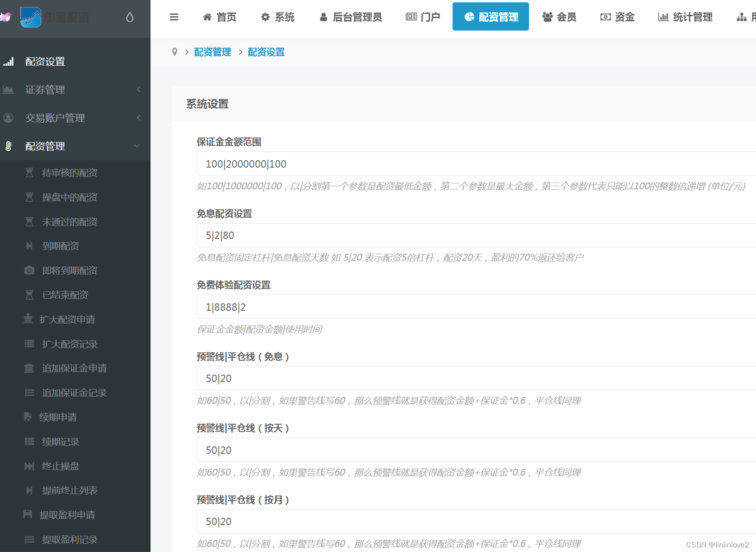Click hourglass icon beside 未通过的配资
Viewport: 756px width, 552px height.
pyautogui.click(x=29, y=222)
